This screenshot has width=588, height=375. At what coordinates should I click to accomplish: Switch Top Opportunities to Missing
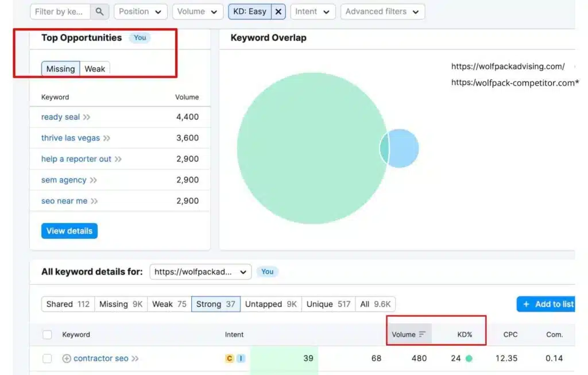(x=61, y=69)
